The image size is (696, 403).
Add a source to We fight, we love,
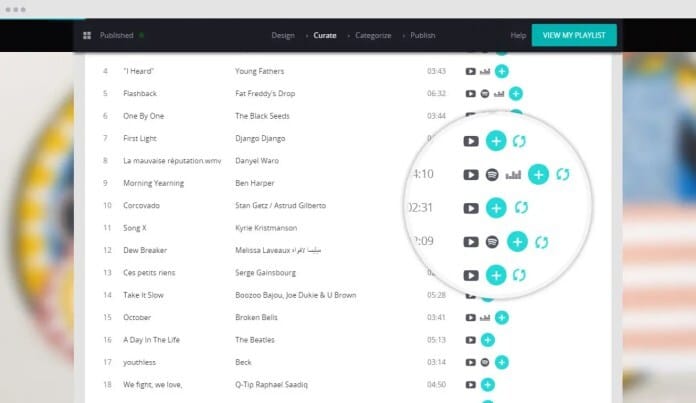tap(488, 385)
